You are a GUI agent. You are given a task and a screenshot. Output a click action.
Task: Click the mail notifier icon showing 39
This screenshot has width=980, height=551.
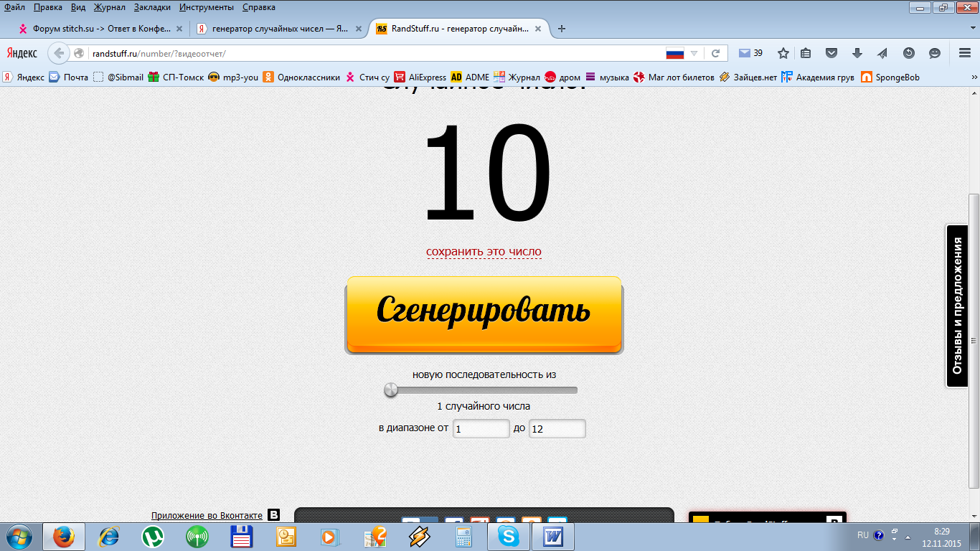point(750,53)
